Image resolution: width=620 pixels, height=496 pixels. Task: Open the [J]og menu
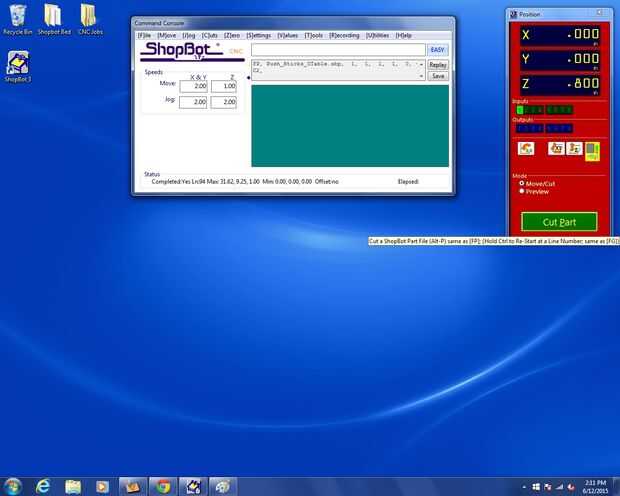[189, 36]
